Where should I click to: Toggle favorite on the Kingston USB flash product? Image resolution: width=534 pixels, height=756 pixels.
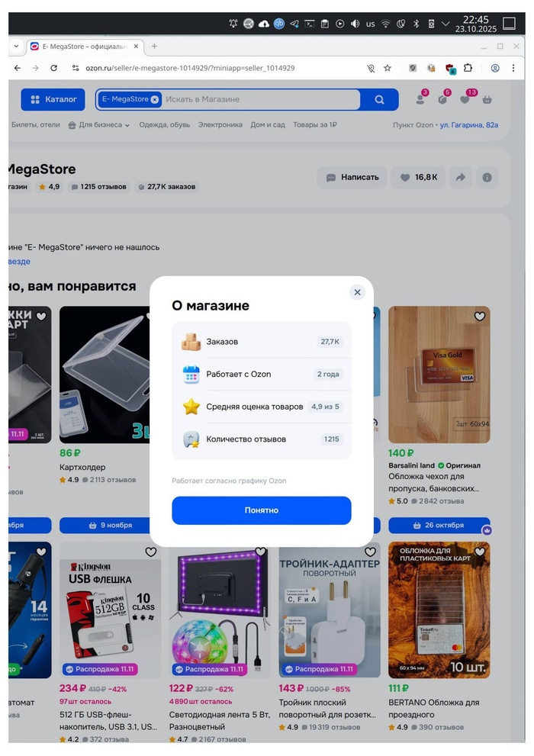point(151,552)
